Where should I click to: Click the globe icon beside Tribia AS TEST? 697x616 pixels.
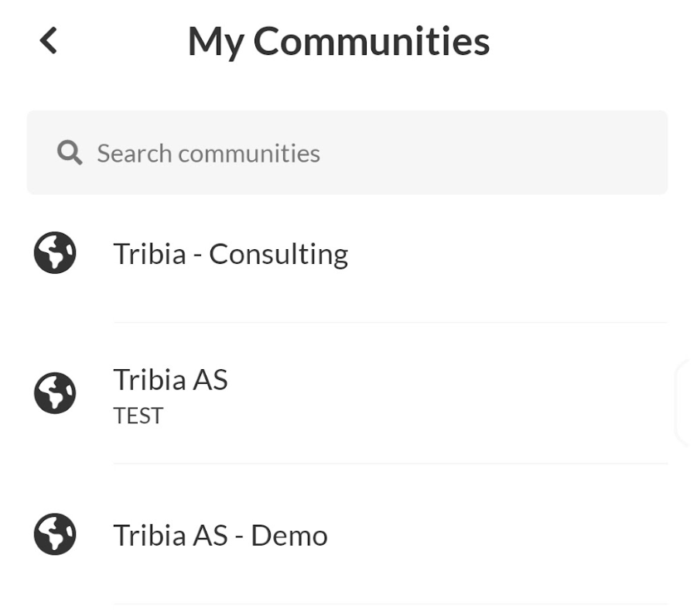(x=55, y=393)
